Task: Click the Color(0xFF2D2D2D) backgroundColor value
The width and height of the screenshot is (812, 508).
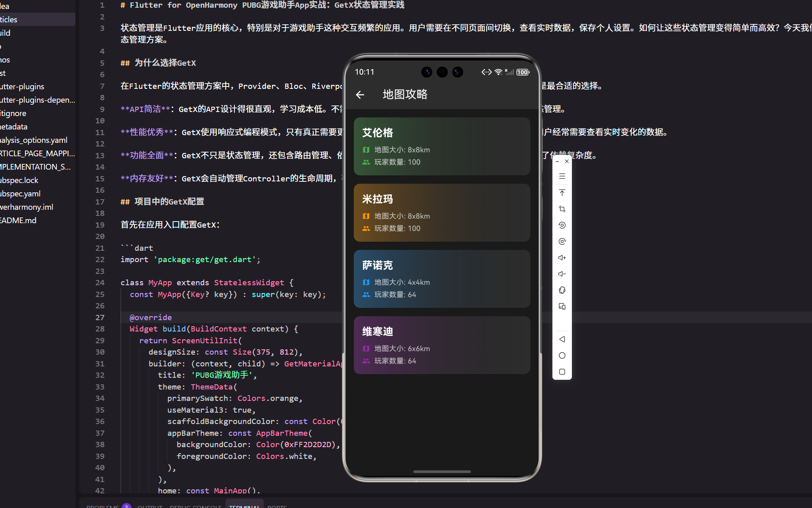Action: [x=296, y=445]
